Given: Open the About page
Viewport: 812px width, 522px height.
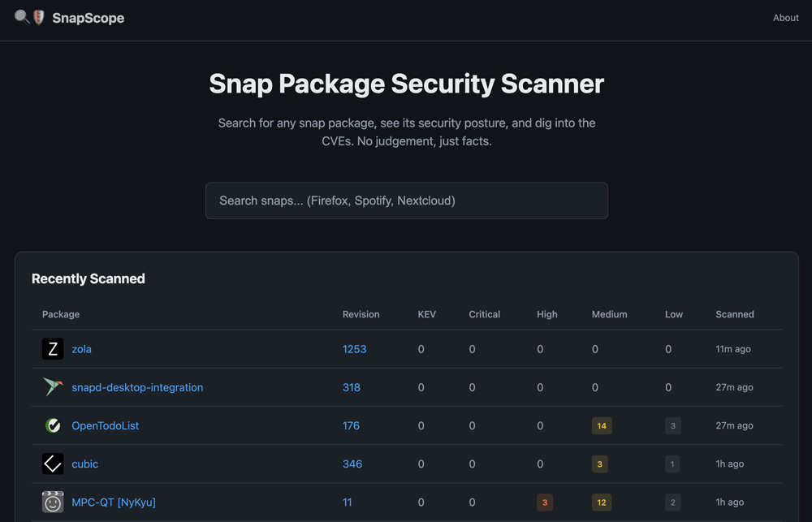Looking at the screenshot, I should click(785, 18).
